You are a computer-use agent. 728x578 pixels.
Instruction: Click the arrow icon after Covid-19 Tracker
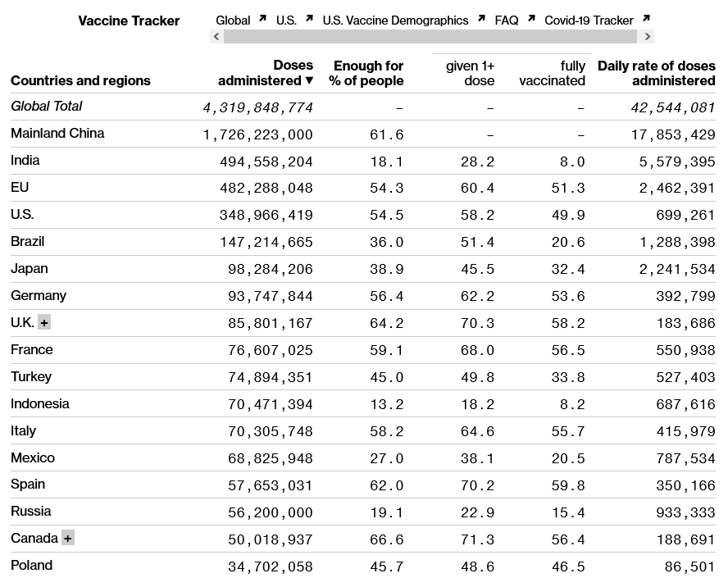point(646,18)
